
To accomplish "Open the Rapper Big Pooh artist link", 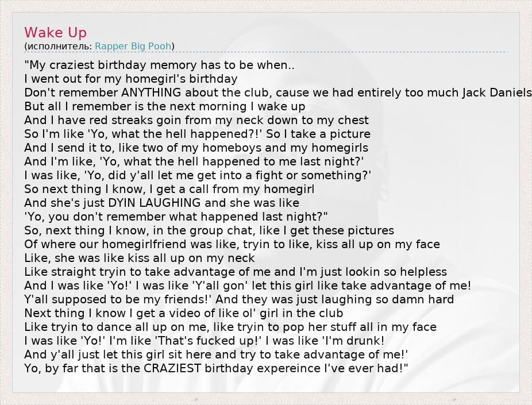I will [x=133, y=46].
